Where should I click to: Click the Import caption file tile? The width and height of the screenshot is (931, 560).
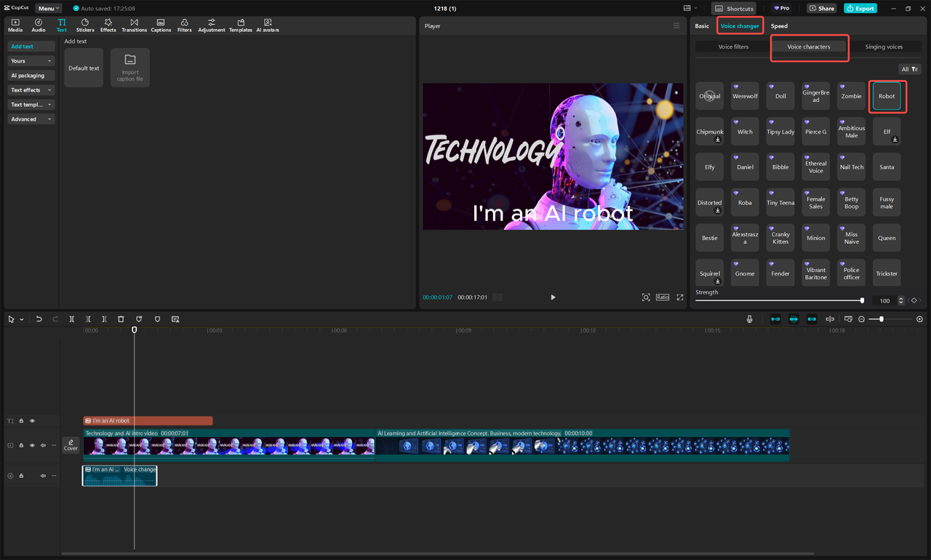point(130,68)
